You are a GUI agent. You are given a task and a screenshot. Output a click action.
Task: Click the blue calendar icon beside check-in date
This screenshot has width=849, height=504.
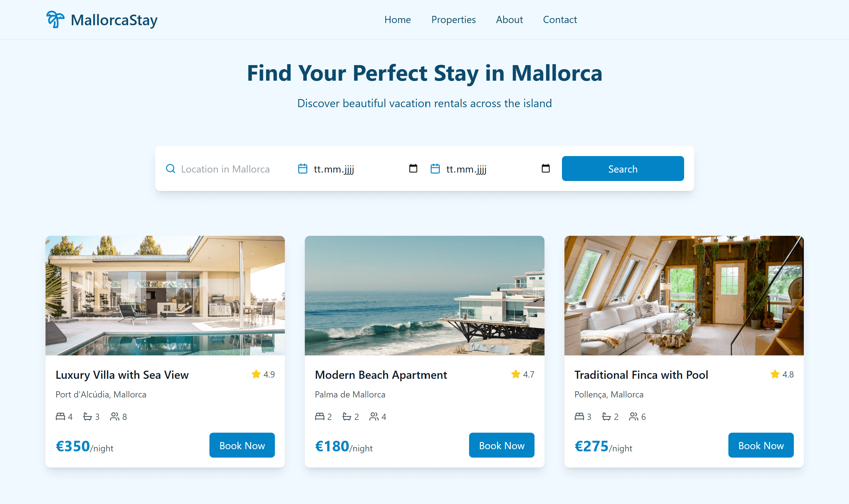[303, 169]
